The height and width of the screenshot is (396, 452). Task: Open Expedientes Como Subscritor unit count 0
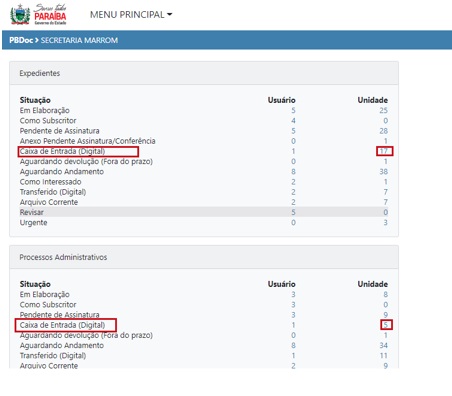[x=385, y=121]
